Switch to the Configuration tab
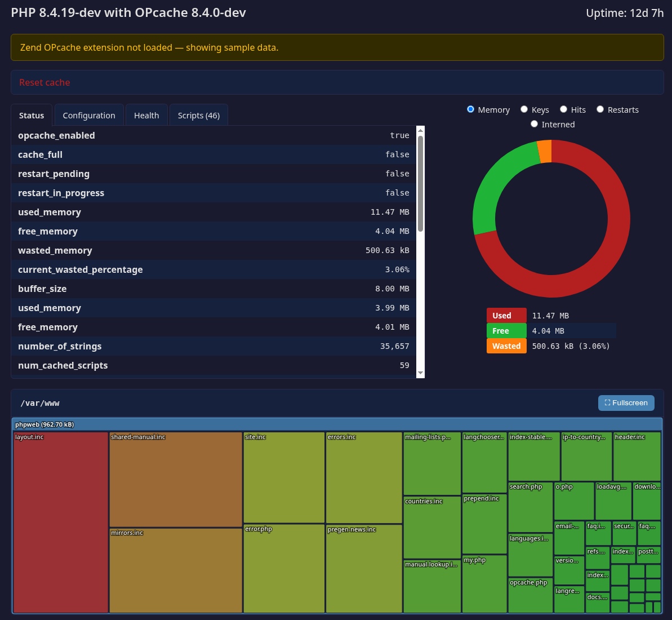Screen dimensions: 672x620 (88, 115)
